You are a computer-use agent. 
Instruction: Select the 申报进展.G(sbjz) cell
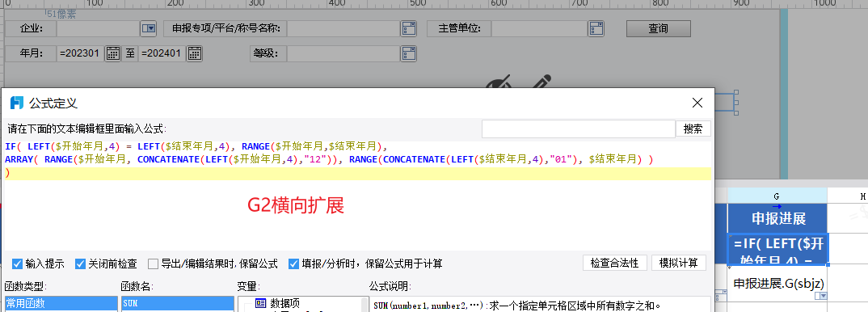tap(777, 283)
